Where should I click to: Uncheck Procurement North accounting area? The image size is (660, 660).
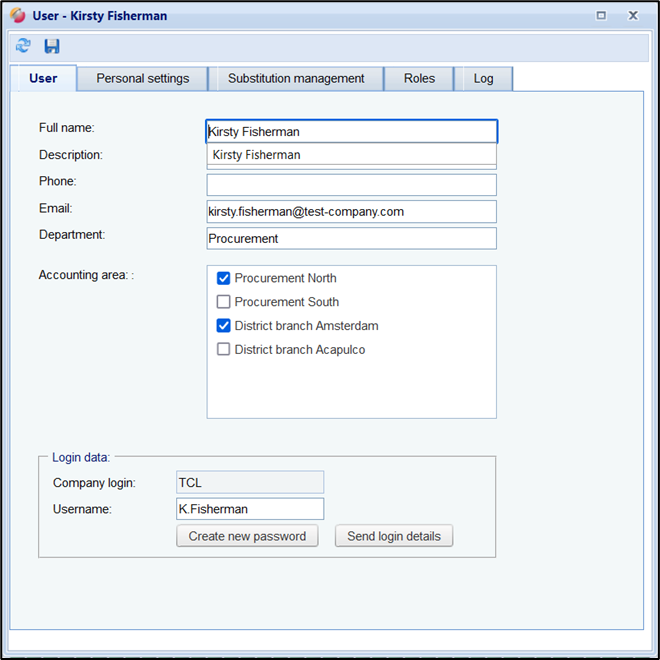pyautogui.click(x=224, y=278)
